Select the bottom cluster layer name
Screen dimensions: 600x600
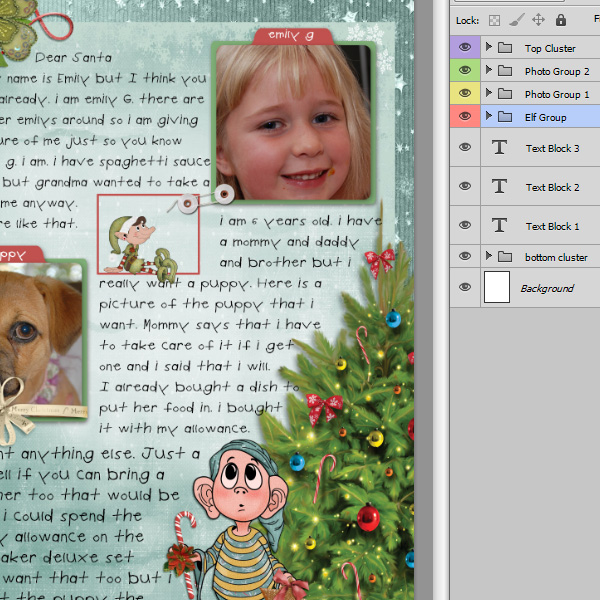coord(556,258)
